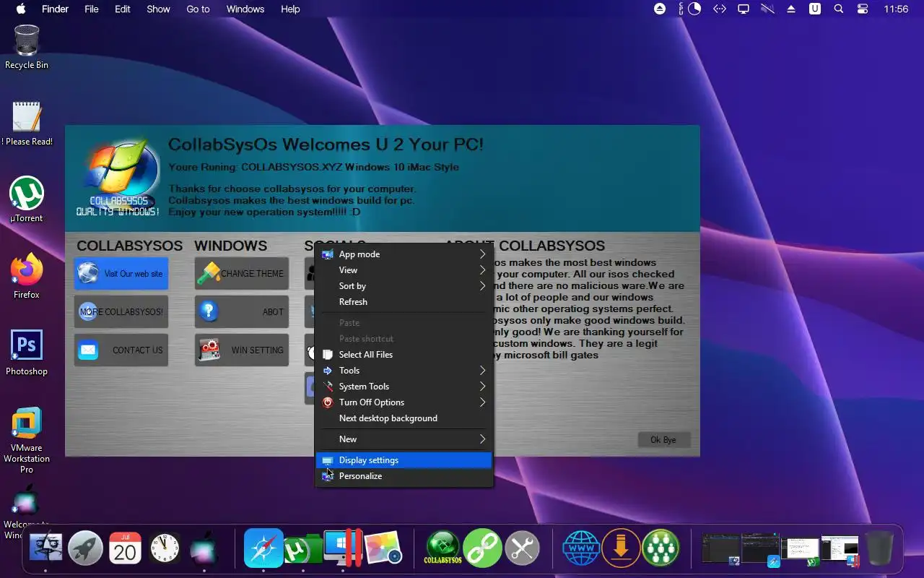Image resolution: width=924 pixels, height=578 pixels.
Task: Dismiss welcome window with Ok Bye
Action: click(663, 440)
